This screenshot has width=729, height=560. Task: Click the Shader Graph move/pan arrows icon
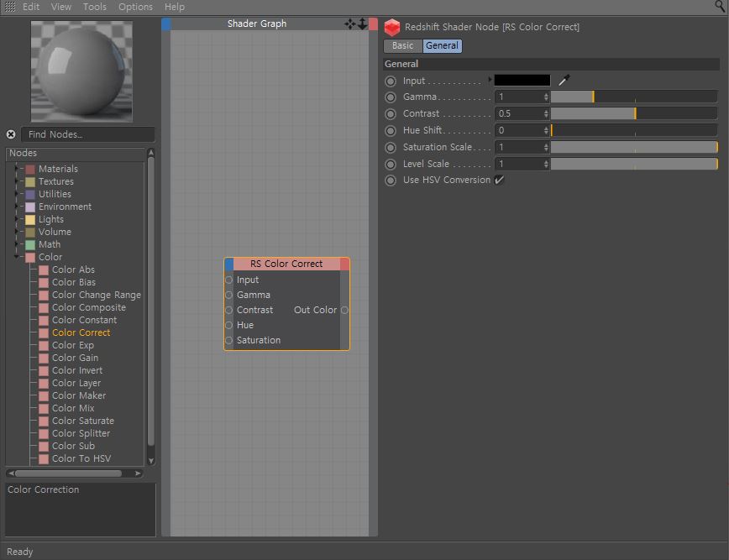point(349,24)
